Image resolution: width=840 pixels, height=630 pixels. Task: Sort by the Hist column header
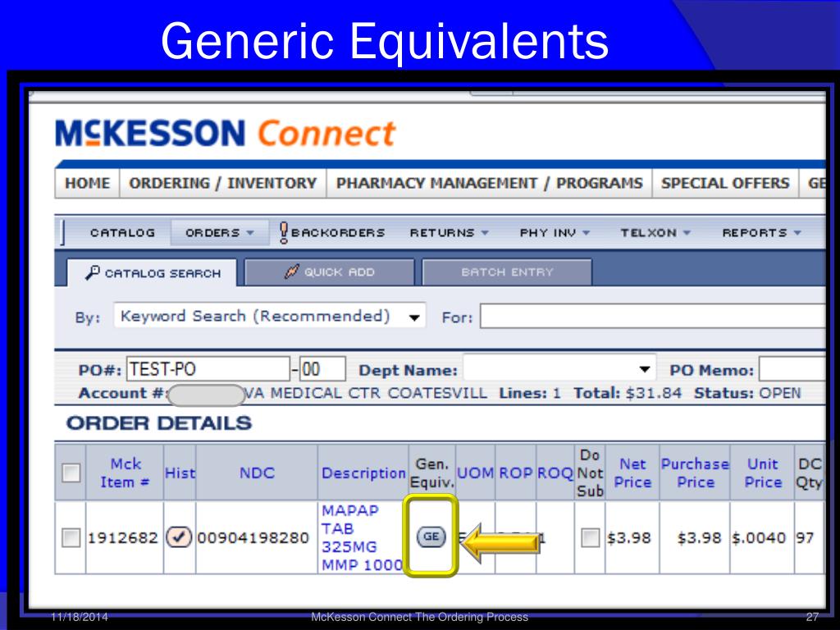(180, 473)
